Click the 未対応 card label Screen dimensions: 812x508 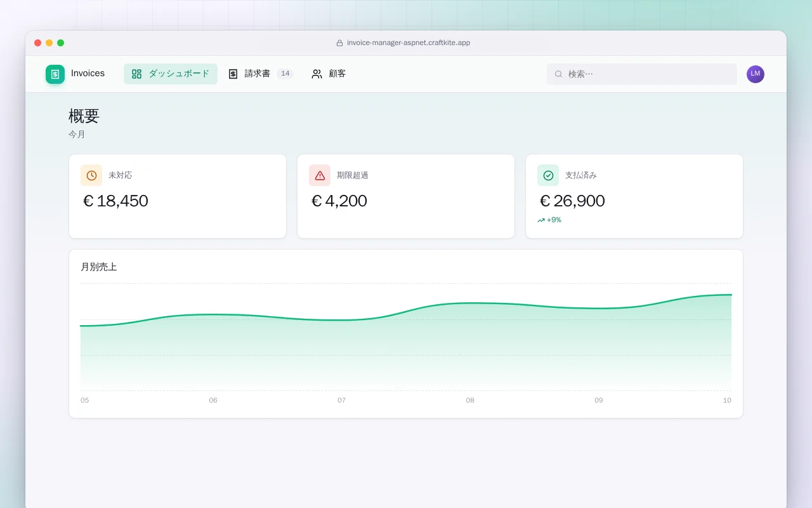pyautogui.click(x=121, y=175)
